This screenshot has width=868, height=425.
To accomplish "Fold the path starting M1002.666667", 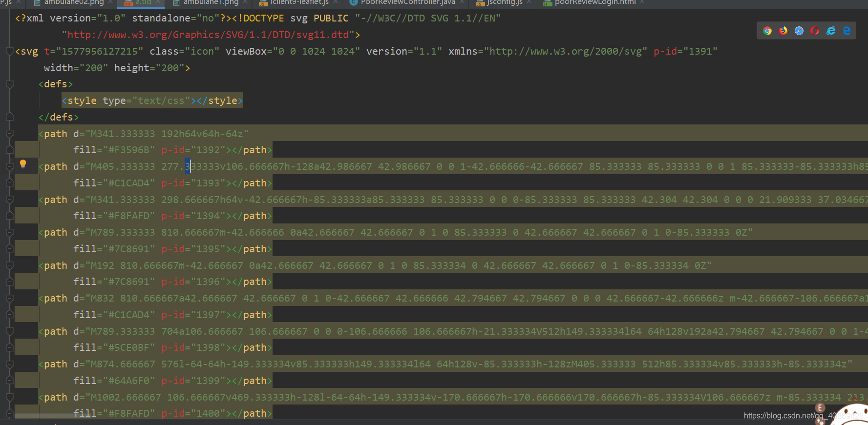I will tap(9, 397).
